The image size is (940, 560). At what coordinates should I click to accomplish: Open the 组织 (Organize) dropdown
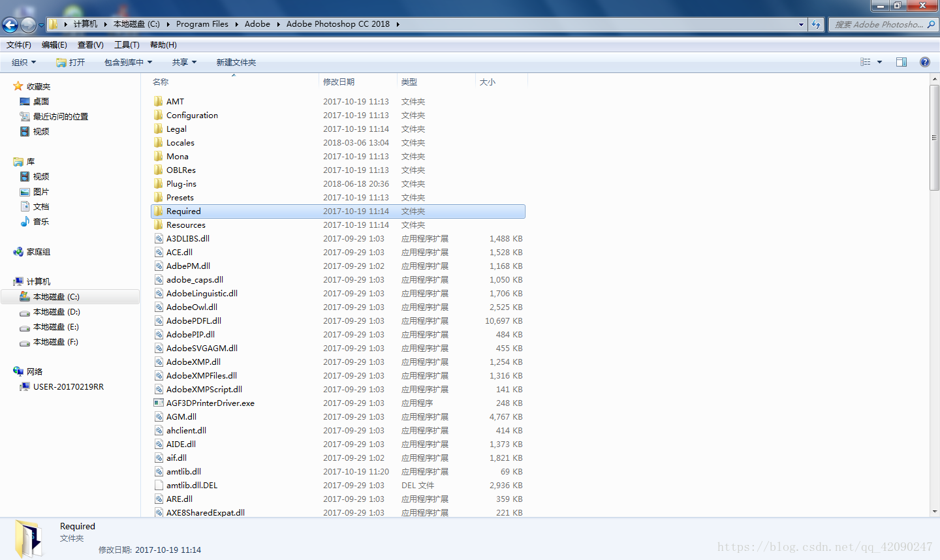coord(24,62)
